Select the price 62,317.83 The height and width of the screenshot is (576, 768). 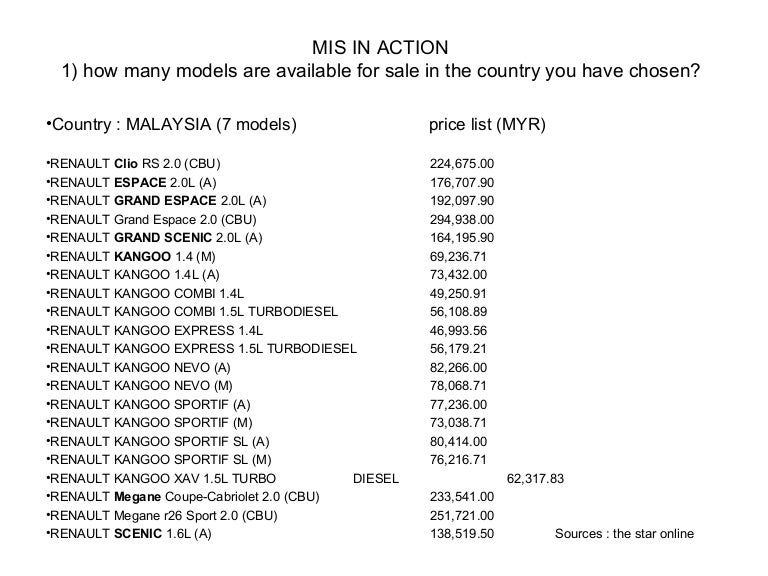[x=535, y=479]
